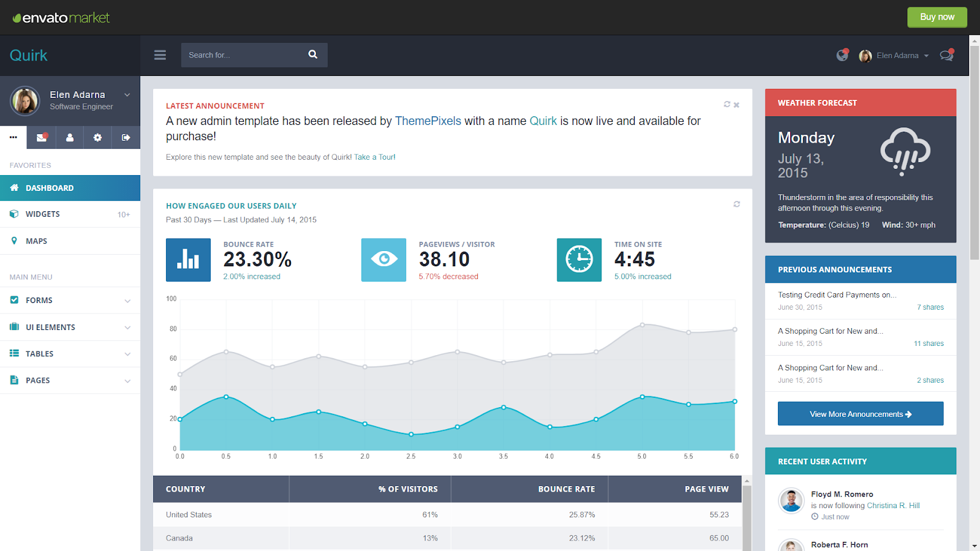
Task: Go to Widgets in the sidebar
Action: (43, 214)
